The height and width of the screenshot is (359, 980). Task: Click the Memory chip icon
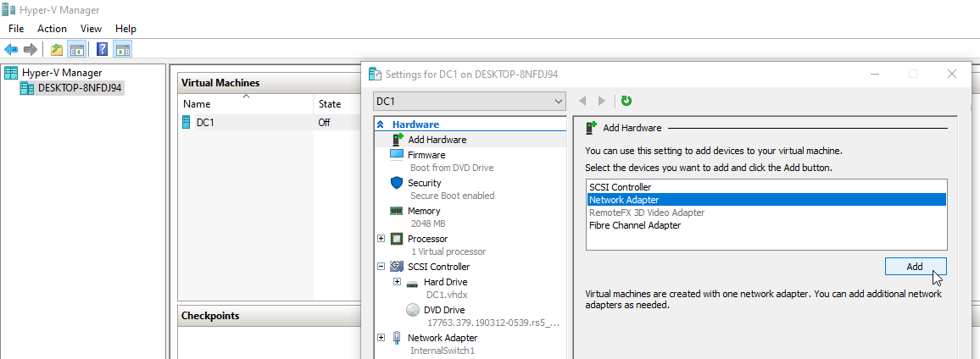(x=397, y=211)
